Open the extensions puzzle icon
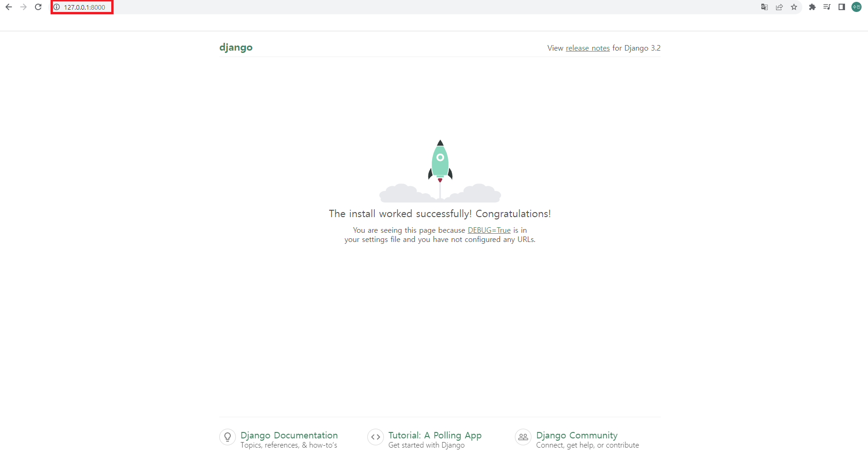Viewport: 868px width, 460px height. (812, 7)
